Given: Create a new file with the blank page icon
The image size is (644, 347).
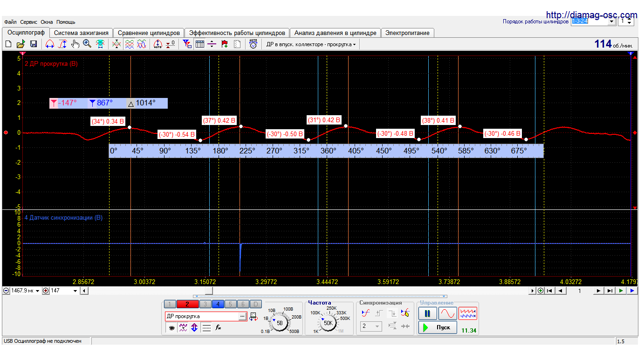Looking at the screenshot, I should pos(8,44).
